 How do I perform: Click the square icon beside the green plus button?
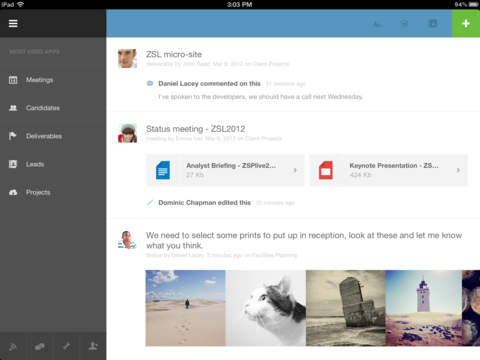click(433, 23)
